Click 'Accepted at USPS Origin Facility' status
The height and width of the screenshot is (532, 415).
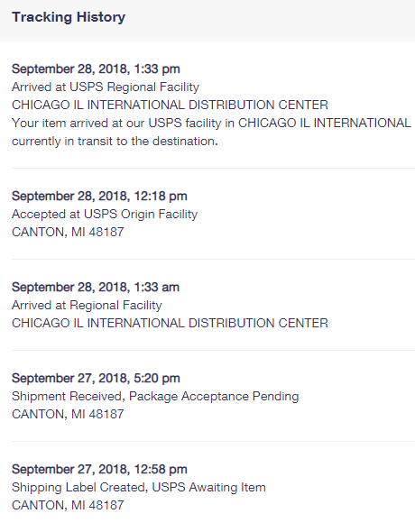coord(105,214)
